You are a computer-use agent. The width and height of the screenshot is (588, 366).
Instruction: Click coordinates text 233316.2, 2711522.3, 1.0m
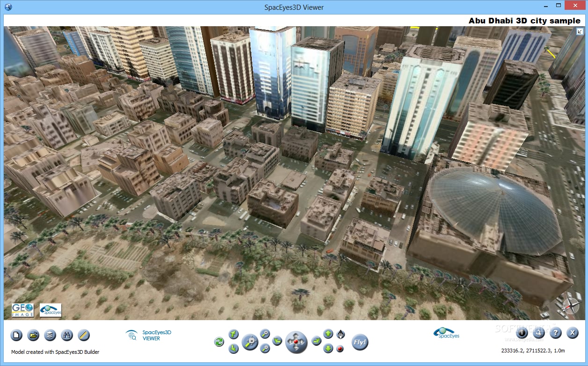[x=533, y=350]
